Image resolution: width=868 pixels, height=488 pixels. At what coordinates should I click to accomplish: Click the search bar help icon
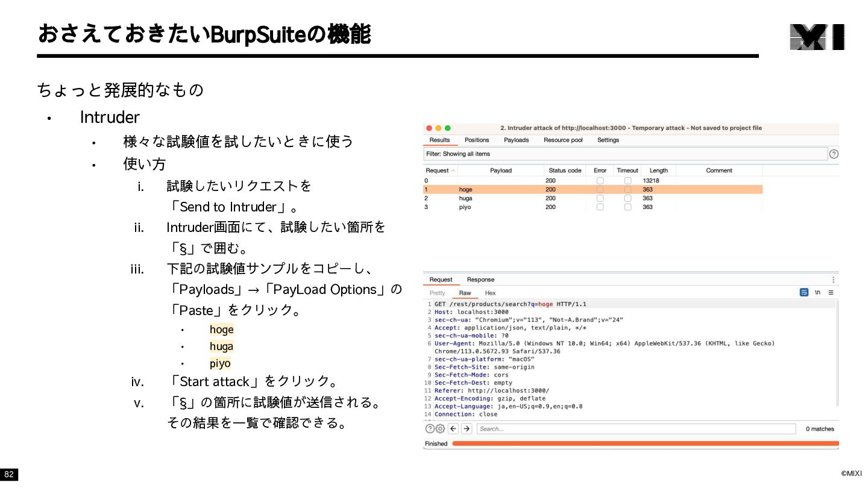[430, 429]
